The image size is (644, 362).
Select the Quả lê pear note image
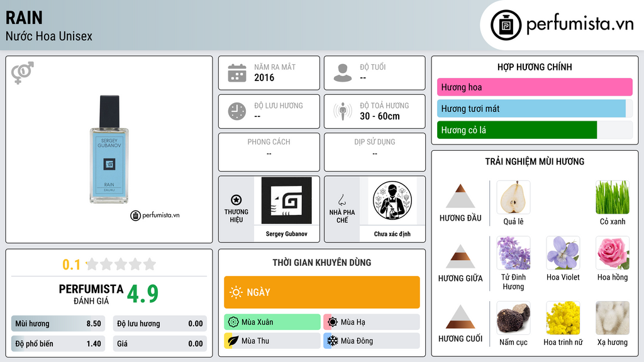point(513,197)
